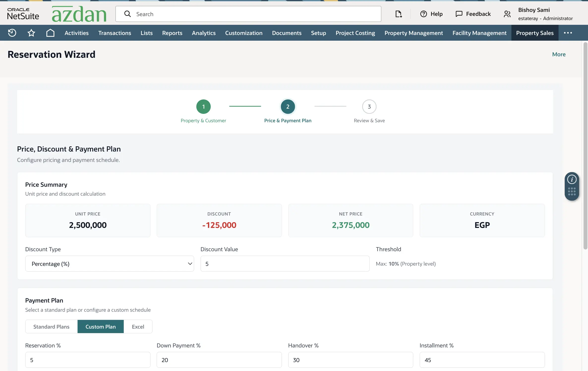Click the Help question mark icon
The height and width of the screenshot is (371, 588).
point(423,14)
